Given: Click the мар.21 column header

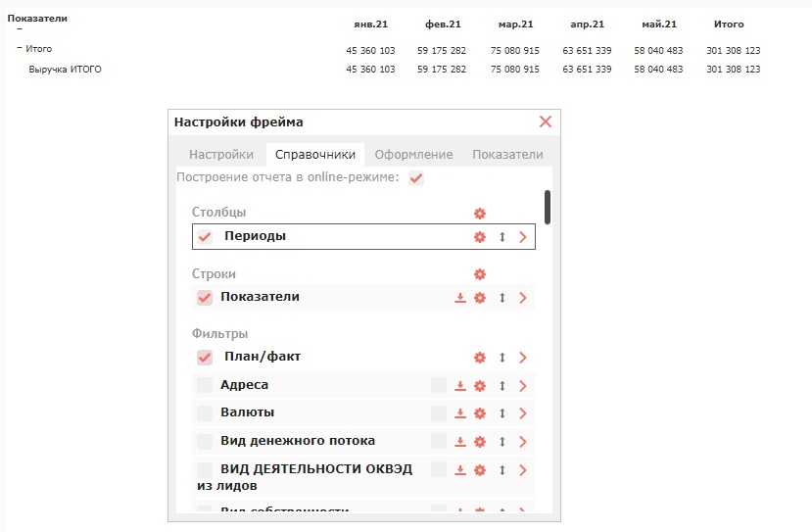Looking at the screenshot, I should coord(516,24).
